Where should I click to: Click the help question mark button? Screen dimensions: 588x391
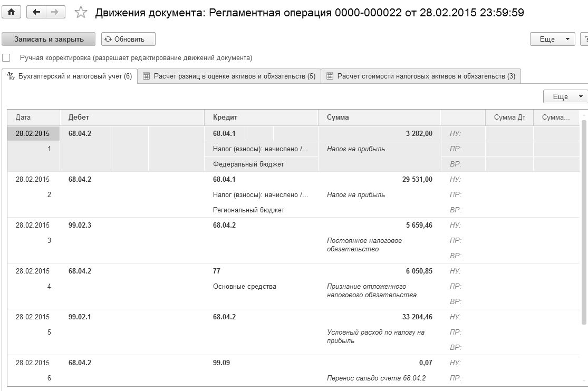pos(584,39)
